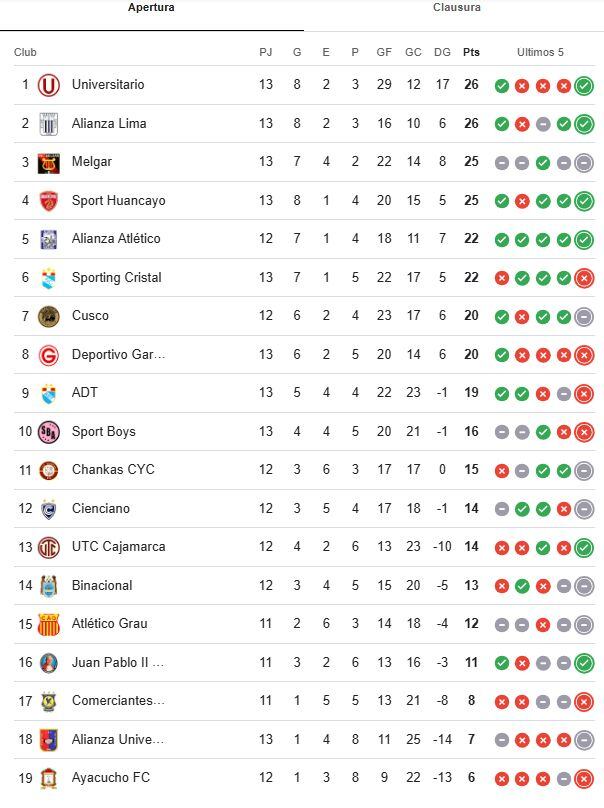Click the Sport Huancayo team logo
The width and height of the screenshot is (604, 808).
[48, 201]
